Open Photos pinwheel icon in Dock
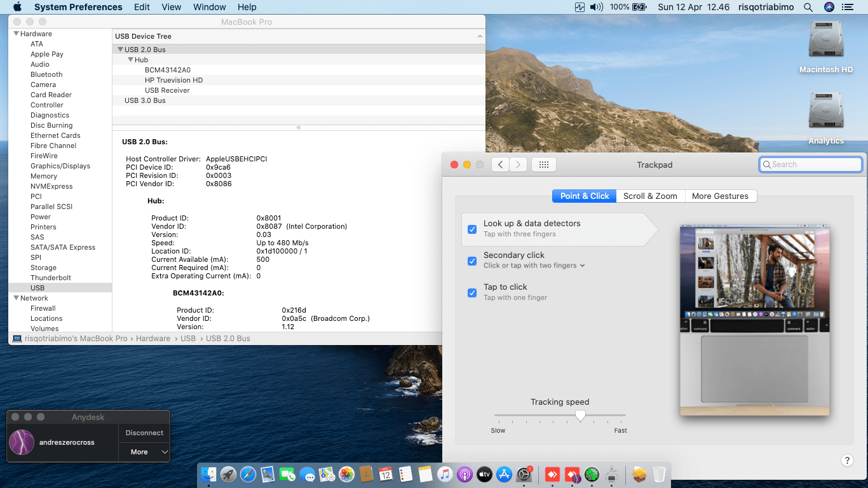 tap(346, 474)
